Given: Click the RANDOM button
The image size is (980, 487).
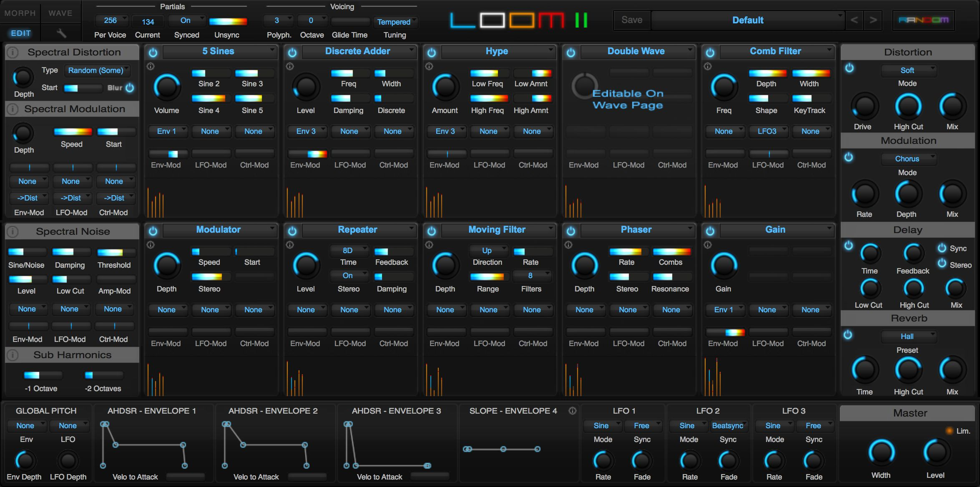Looking at the screenshot, I should (923, 20).
